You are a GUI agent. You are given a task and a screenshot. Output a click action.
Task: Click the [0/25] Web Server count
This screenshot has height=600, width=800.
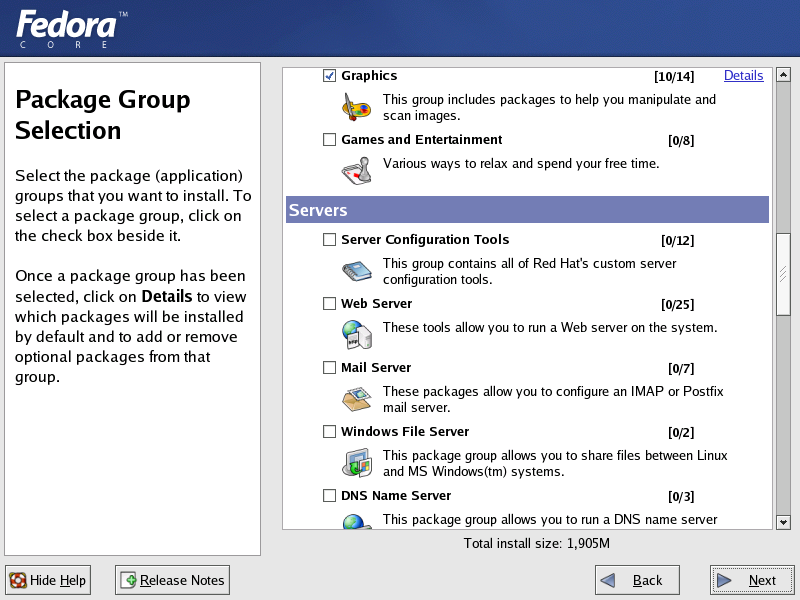click(x=678, y=305)
